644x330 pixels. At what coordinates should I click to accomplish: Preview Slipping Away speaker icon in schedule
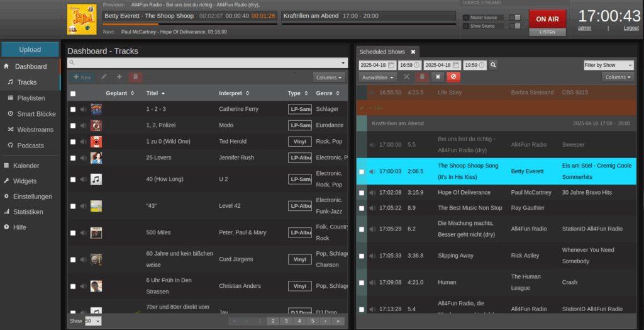[x=372, y=256]
